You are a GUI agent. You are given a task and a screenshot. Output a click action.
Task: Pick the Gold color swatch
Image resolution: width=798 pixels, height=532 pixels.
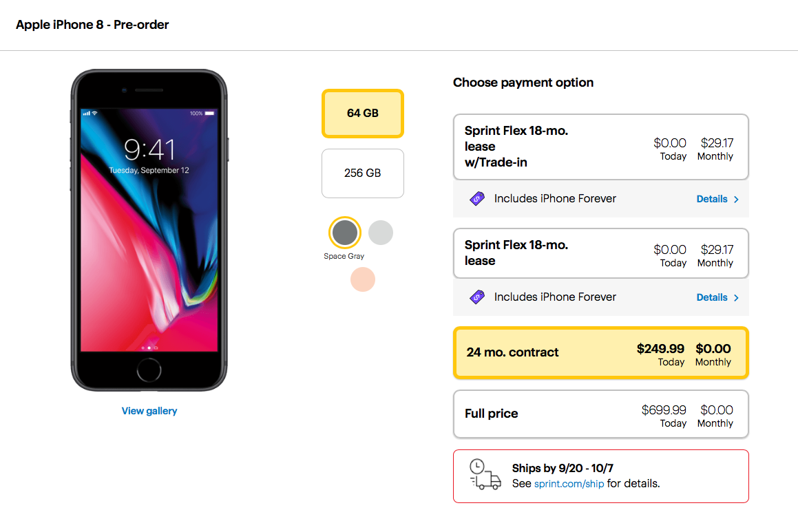pos(363,279)
